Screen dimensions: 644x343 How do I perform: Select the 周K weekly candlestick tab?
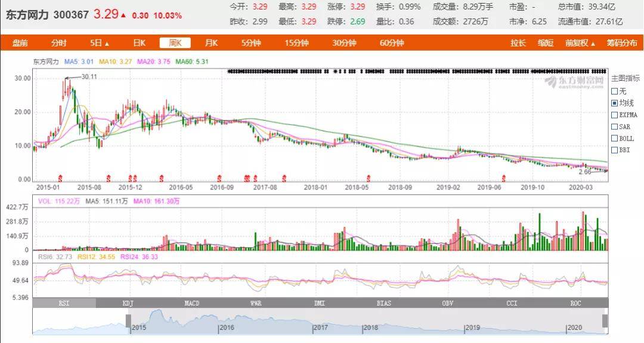175,43
